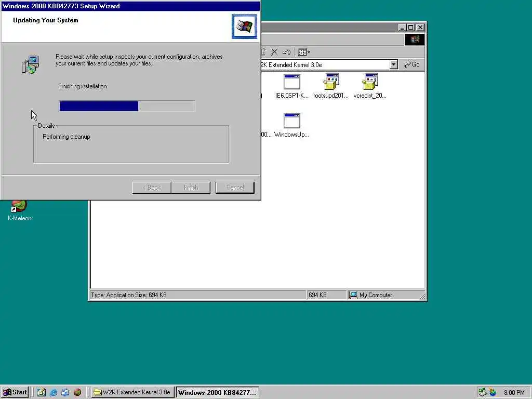Click the installation progress bar
This screenshot has width=532, height=399.
click(127, 106)
